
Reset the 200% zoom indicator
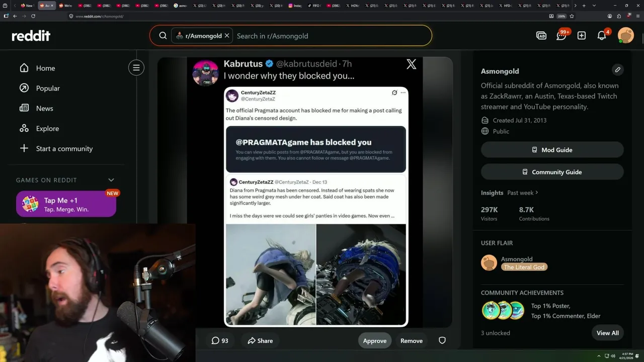561,16
